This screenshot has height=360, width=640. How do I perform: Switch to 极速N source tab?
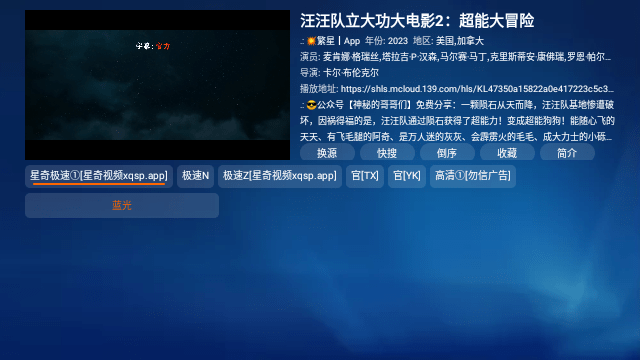coord(196,176)
